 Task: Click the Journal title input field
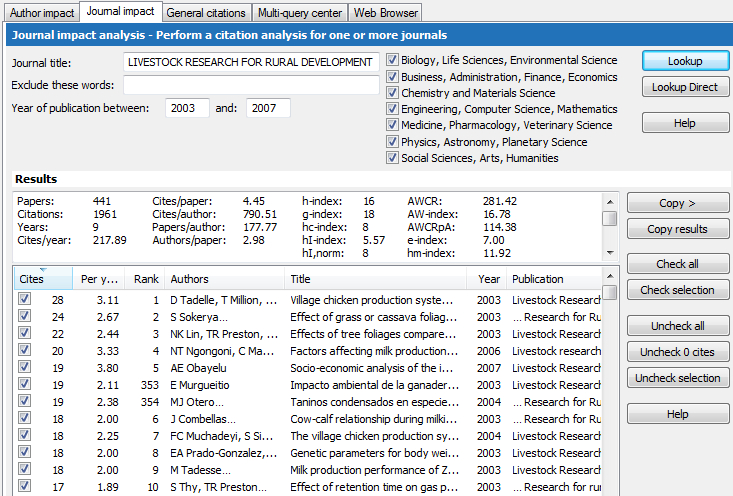click(x=251, y=62)
